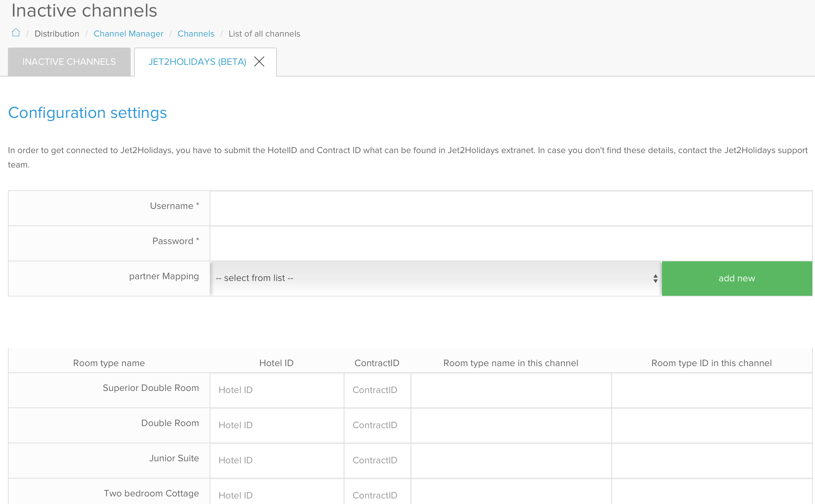Click the Password * label
The image size is (815, 504).
pos(176,241)
